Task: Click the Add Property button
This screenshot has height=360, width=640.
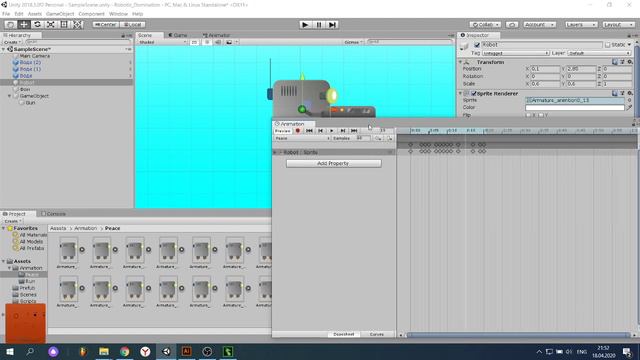Action: [333, 164]
